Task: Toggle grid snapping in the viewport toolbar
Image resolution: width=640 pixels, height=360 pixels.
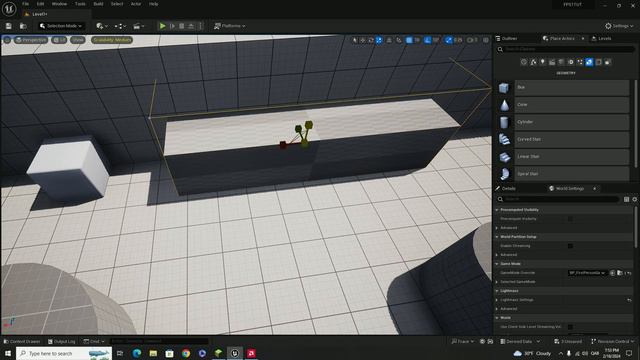Action: coord(409,40)
